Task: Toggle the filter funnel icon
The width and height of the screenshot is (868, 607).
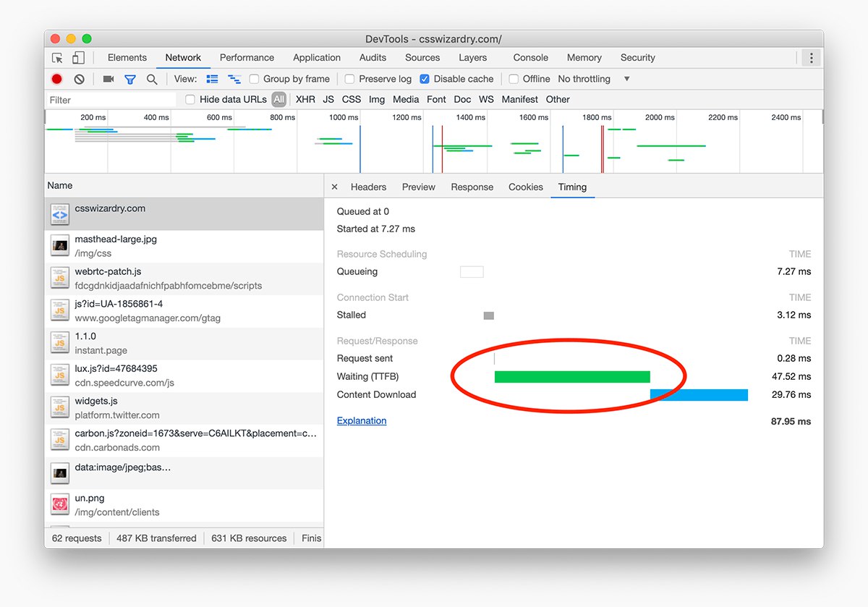Action: pyautogui.click(x=130, y=80)
